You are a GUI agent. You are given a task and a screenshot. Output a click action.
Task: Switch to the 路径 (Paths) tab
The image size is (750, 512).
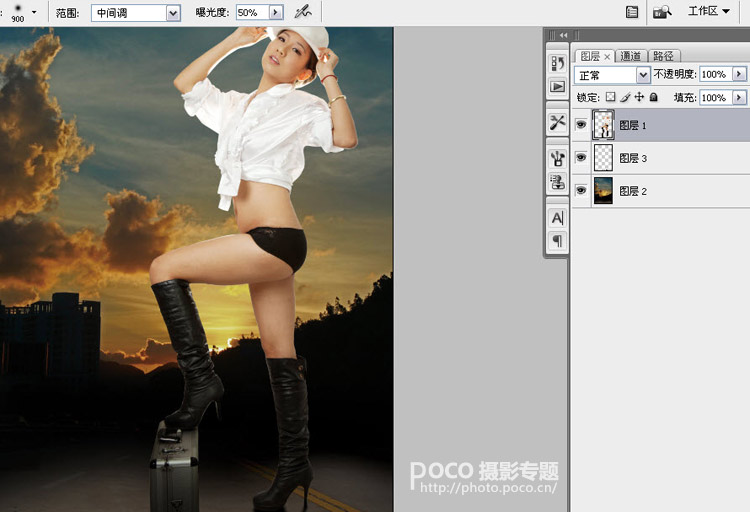pyautogui.click(x=663, y=56)
